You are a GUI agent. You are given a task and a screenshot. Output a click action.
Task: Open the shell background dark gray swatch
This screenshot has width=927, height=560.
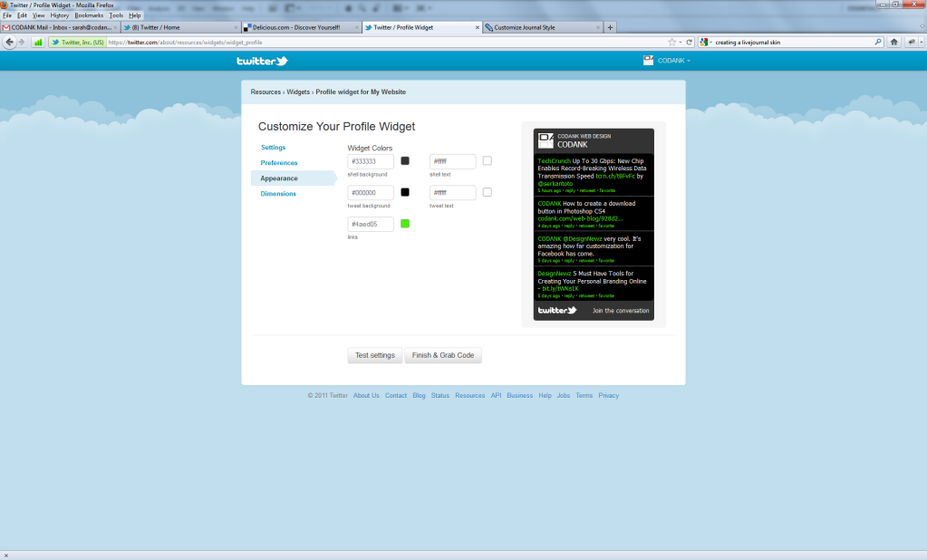pyautogui.click(x=405, y=161)
